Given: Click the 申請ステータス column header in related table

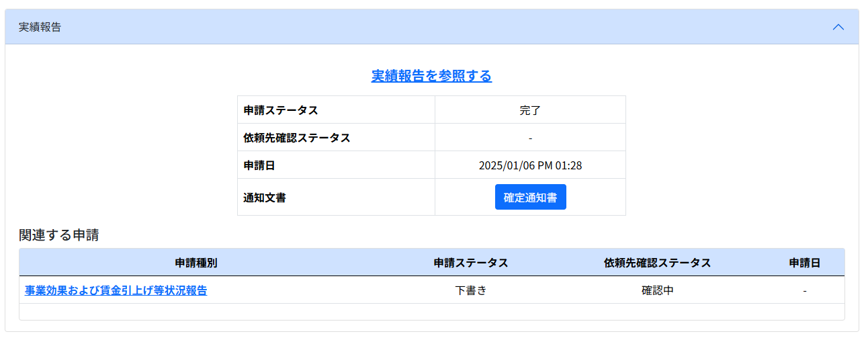Looking at the screenshot, I should pyautogui.click(x=470, y=263).
